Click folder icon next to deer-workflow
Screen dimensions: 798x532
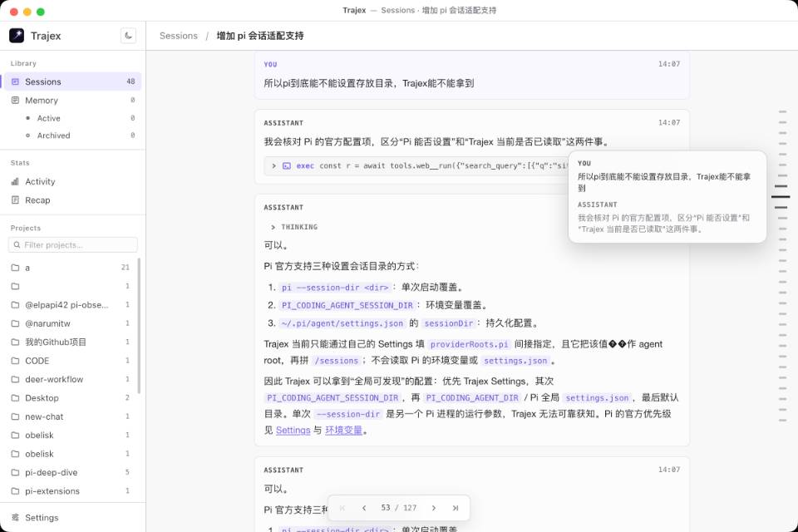pos(15,379)
